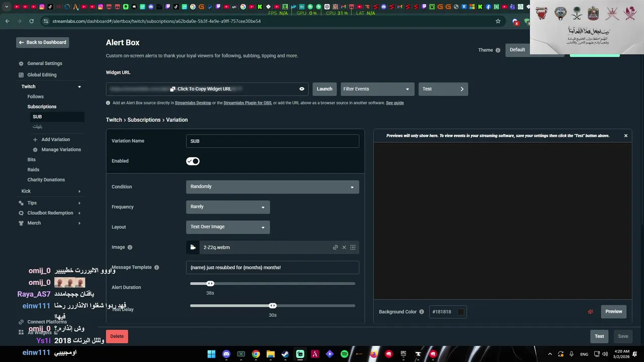Open the Streamlabs Desktop link
Viewport: 644px width, 362px height.
[x=193, y=103]
